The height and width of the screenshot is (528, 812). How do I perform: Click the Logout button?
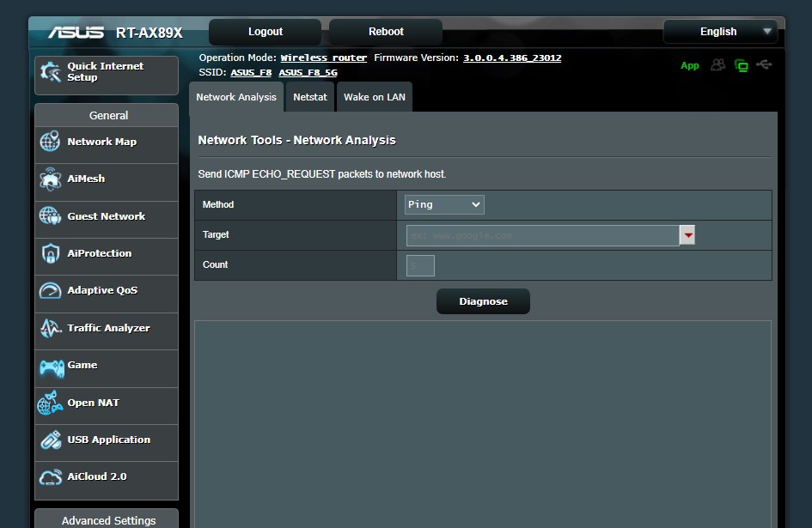tap(266, 32)
